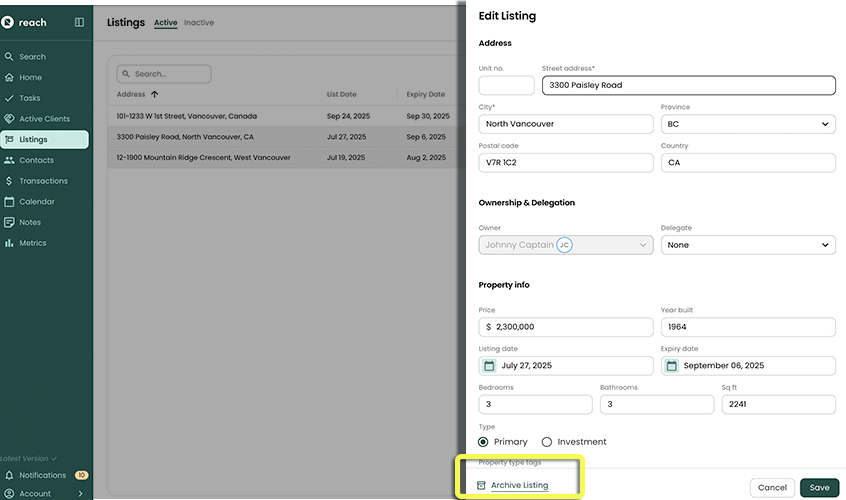Select the Primary type radio button
The width and height of the screenshot is (846, 500).
pyautogui.click(x=484, y=442)
